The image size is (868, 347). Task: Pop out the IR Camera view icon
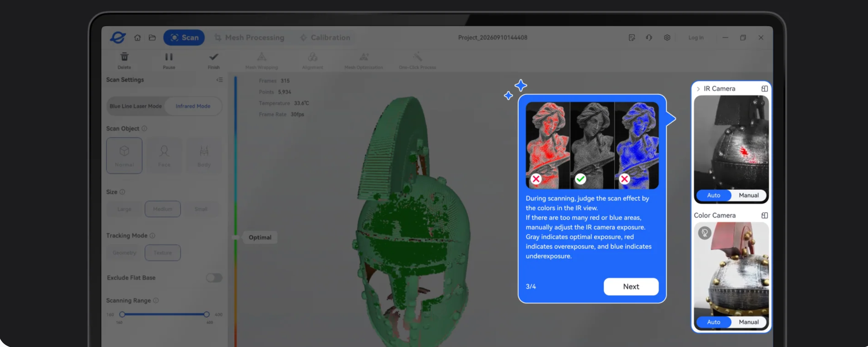coord(764,89)
